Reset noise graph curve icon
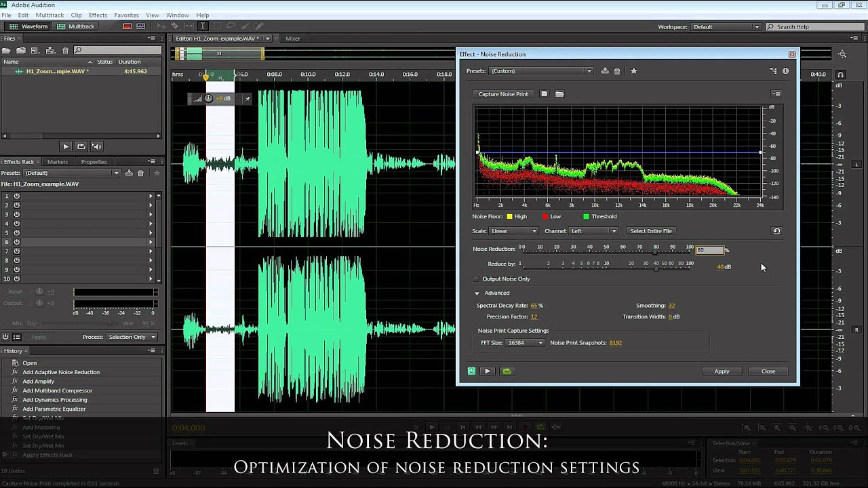The image size is (868, 488). tap(777, 231)
